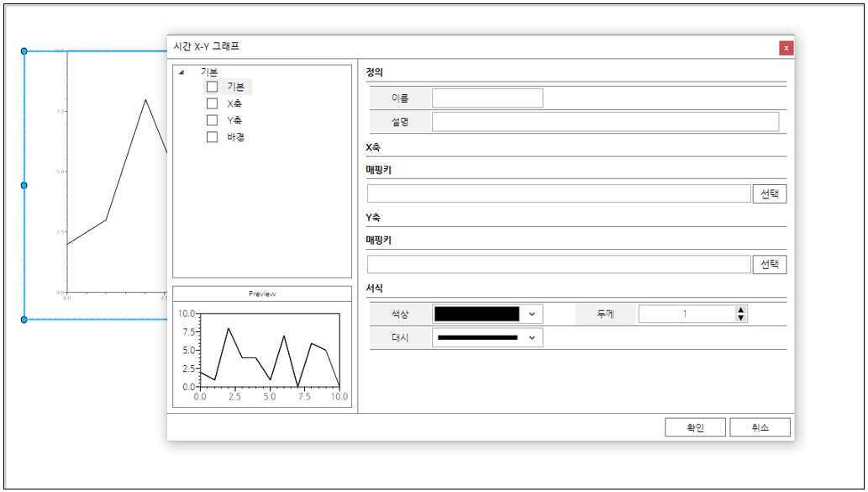Click 선택 button for X축 매핑키

(x=769, y=193)
